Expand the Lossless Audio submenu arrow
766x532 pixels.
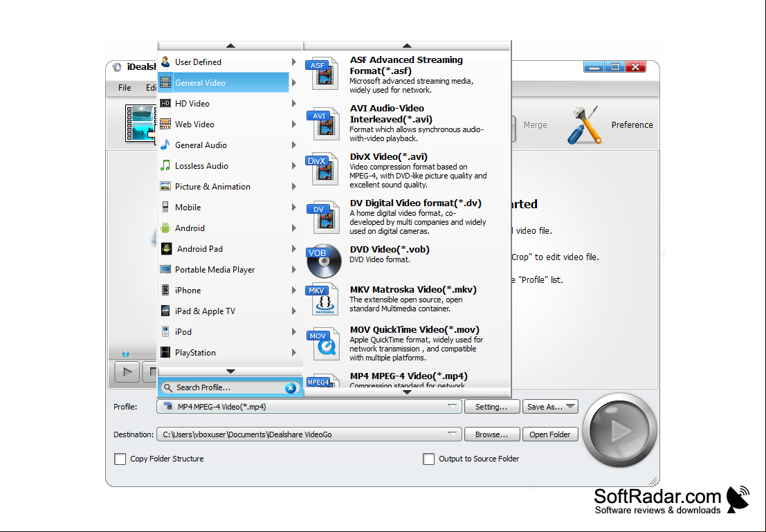click(x=294, y=165)
